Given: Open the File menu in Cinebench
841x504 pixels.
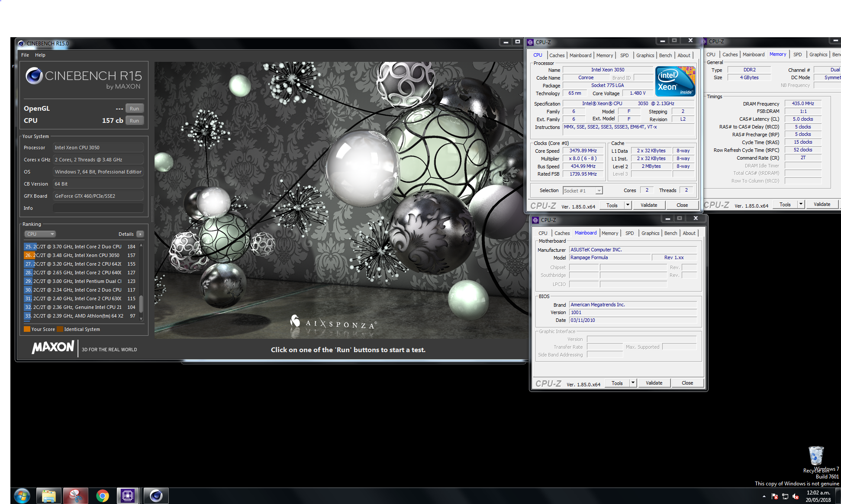Looking at the screenshot, I should coord(25,55).
